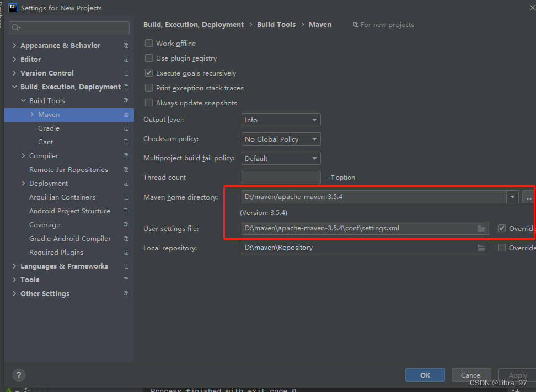
Task: Open Android Project Structure settings
Action: 69,211
